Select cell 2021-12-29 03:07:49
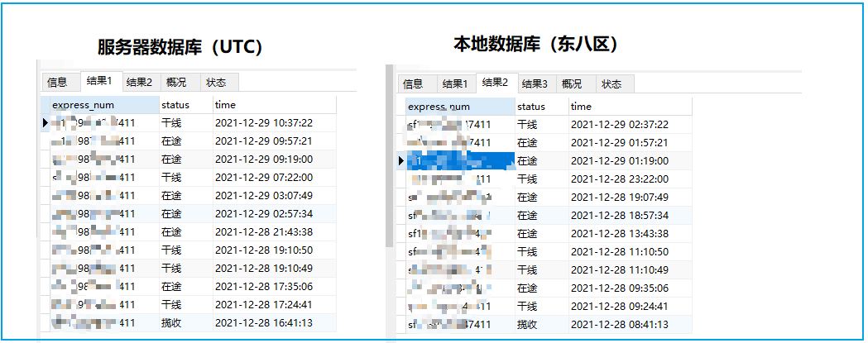The image size is (868, 343). (x=275, y=196)
